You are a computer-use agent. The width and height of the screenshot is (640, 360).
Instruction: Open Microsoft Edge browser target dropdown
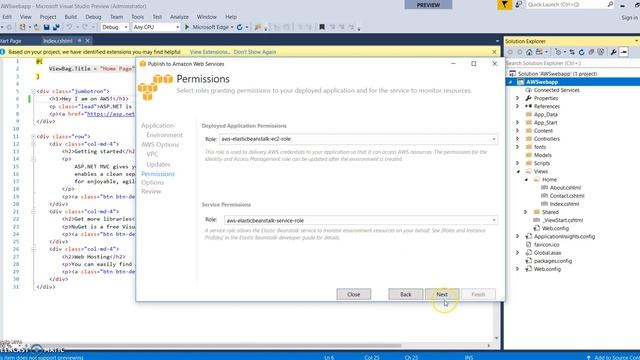(232, 27)
